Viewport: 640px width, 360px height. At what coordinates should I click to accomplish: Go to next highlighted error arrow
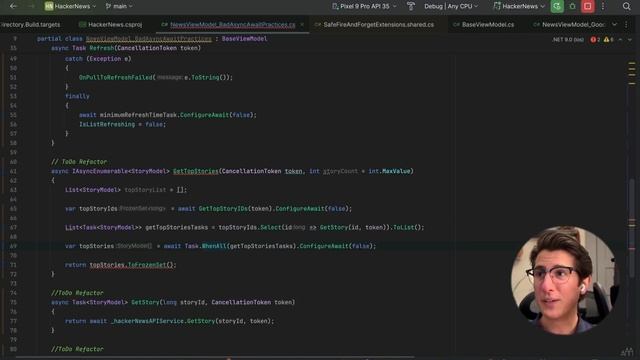[x=630, y=40]
